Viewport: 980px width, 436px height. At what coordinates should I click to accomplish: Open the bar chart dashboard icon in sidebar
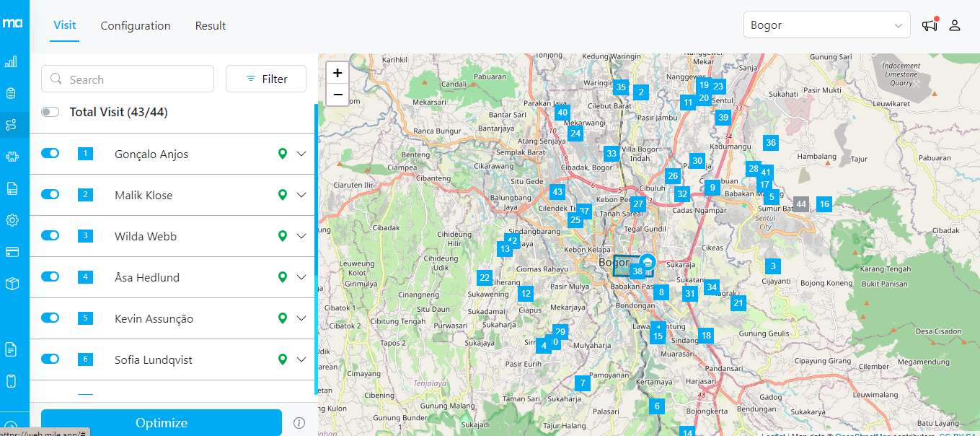(11, 62)
